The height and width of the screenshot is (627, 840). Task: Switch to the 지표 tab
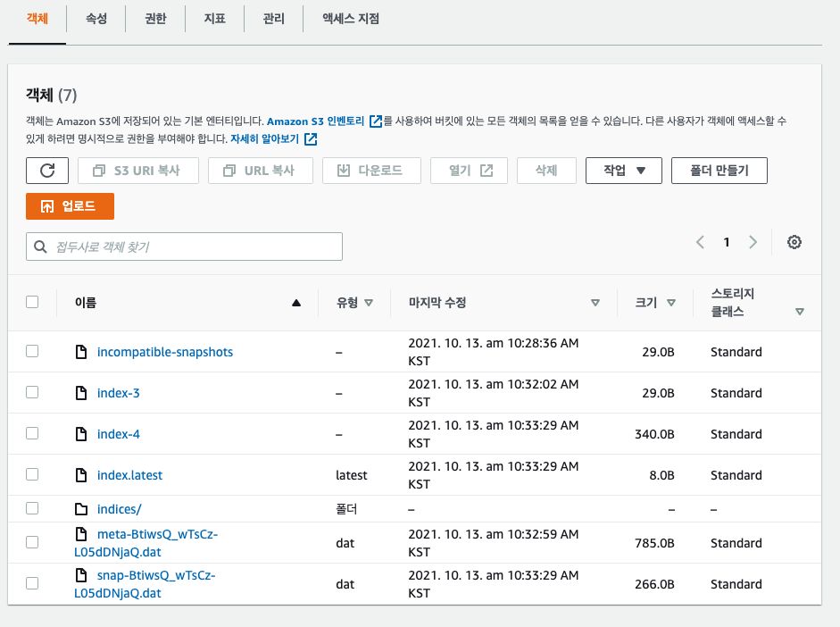tap(214, 19)
